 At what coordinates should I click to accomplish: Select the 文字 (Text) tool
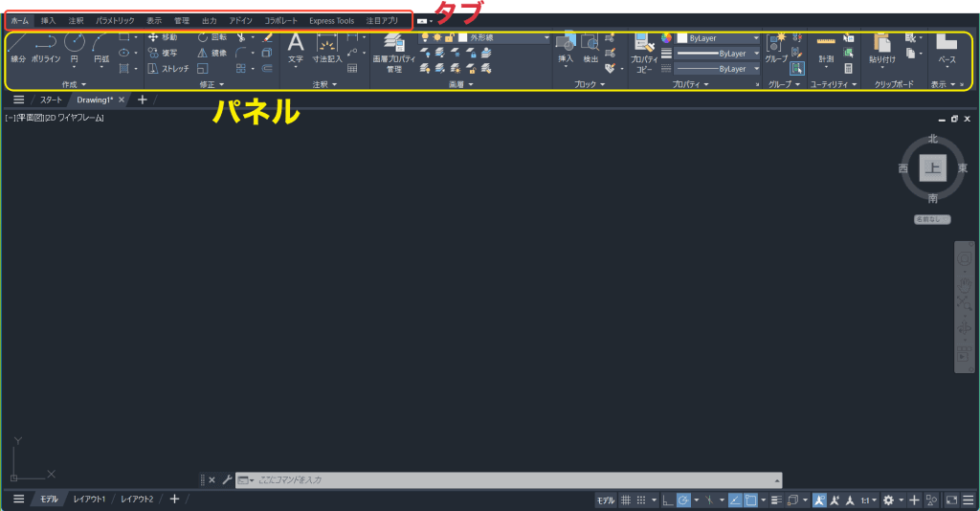click(296, 49)
